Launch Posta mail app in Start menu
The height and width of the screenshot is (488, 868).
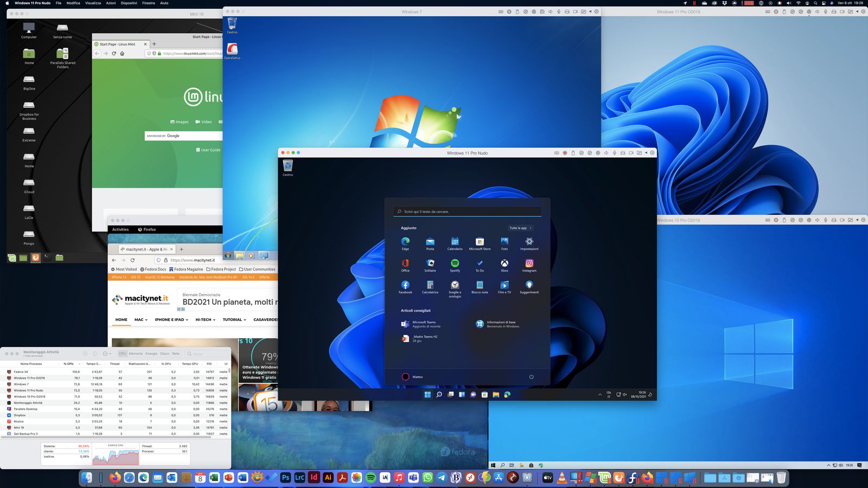click(430, 243)
